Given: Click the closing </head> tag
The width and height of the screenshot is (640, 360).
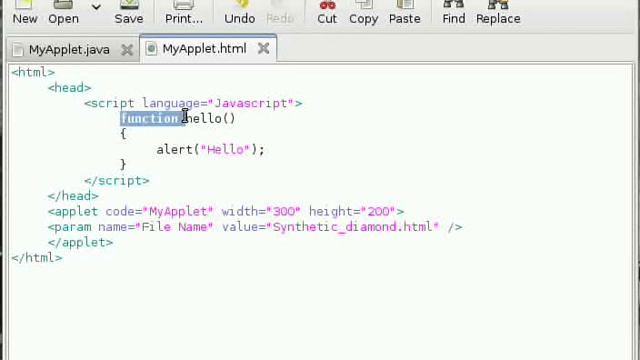Looking at the screenshot, I should pyautogui.click(x=73, y=196).
